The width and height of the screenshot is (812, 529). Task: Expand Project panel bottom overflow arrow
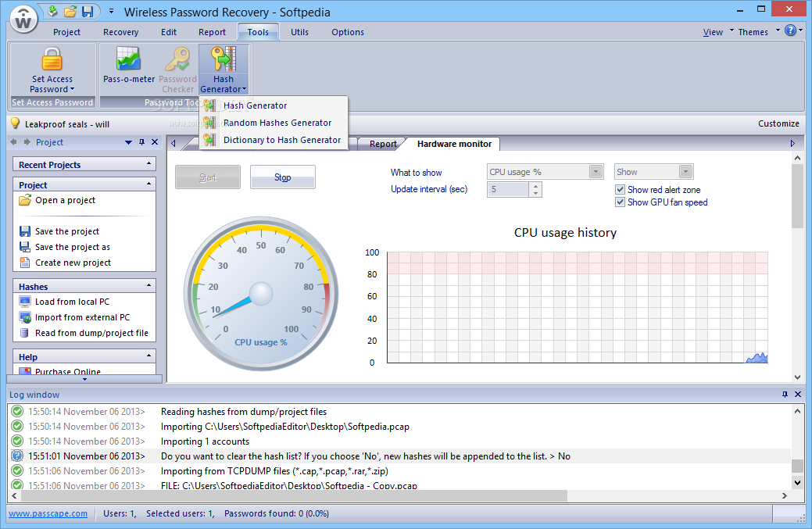[85, 380]
